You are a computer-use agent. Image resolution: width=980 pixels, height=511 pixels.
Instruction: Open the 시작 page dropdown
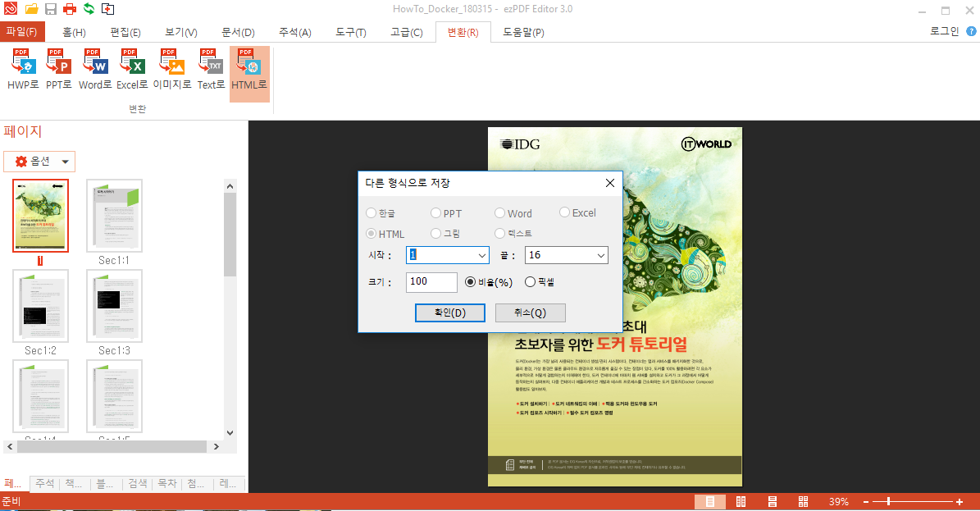click(x=482, y=255)
